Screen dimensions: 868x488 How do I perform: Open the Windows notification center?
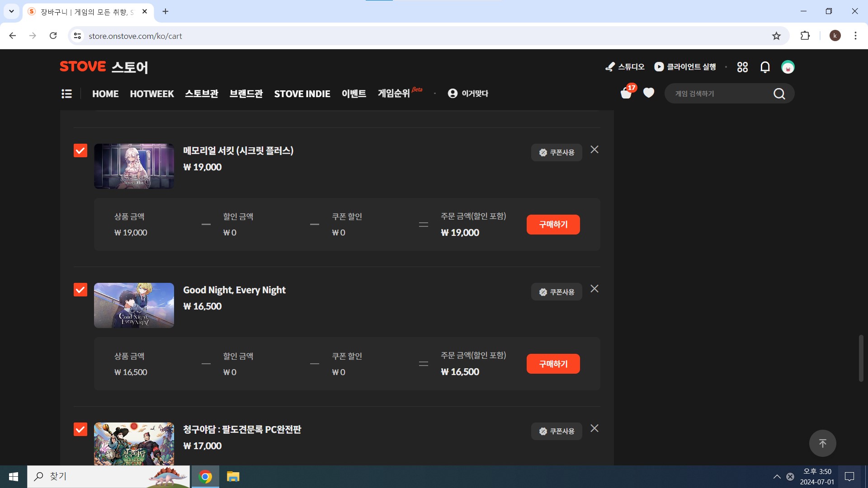(849, 477)
